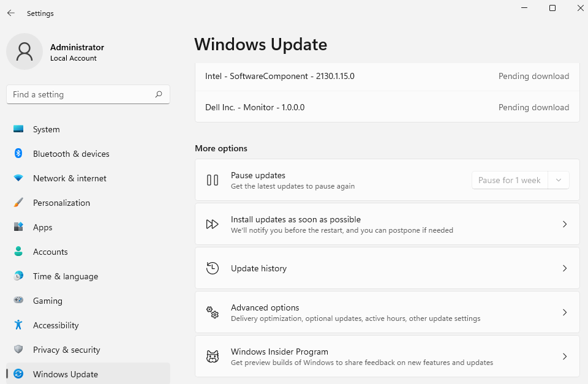588x384 pixels.
Task: Select Personalization in the sidebar
Action: [x=88, y=203]
